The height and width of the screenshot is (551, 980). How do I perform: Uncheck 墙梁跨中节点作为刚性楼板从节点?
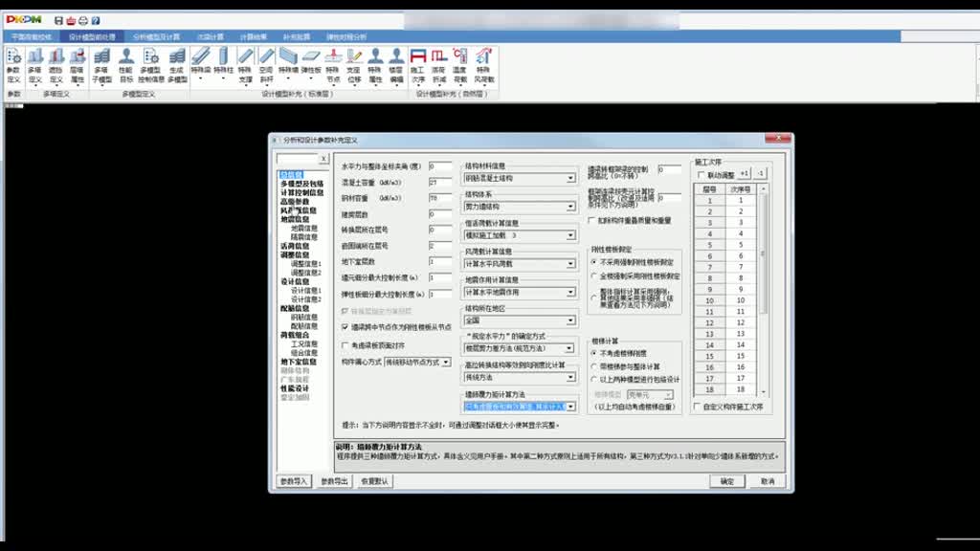click(345, 326)
